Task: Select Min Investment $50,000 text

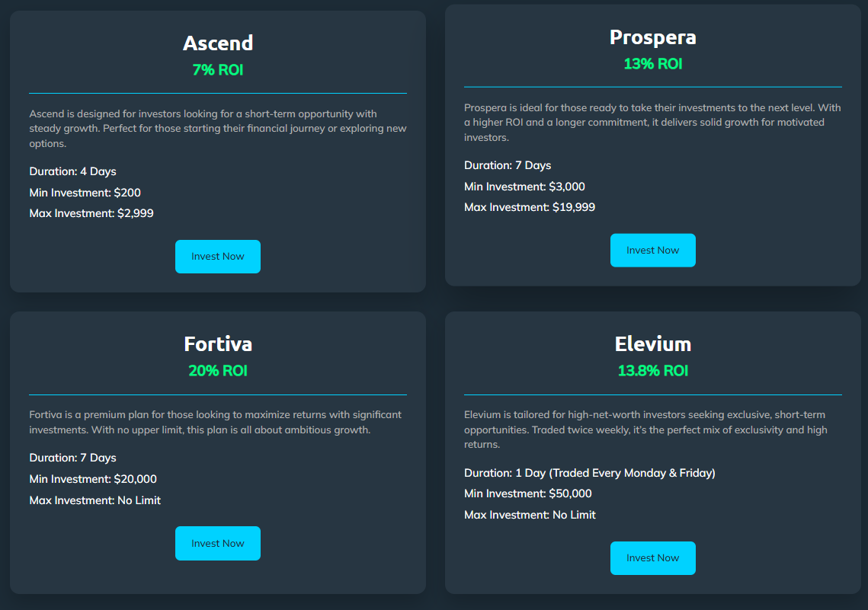Action: click(527, 493)
